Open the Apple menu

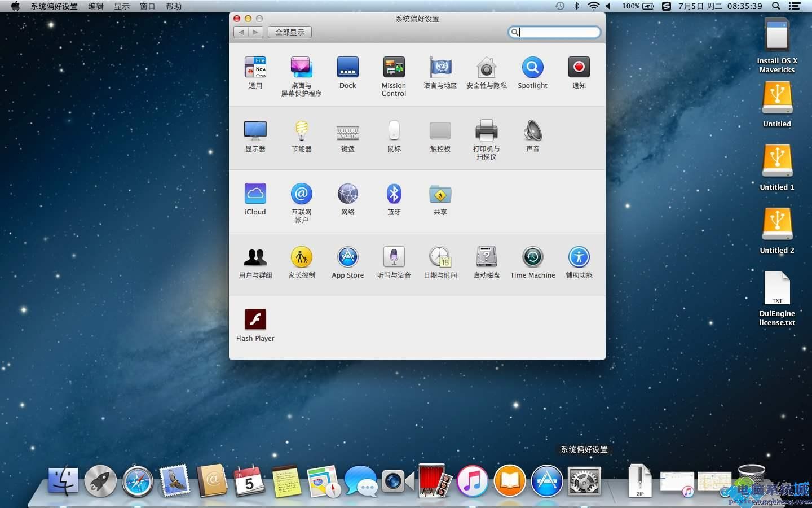15,6
